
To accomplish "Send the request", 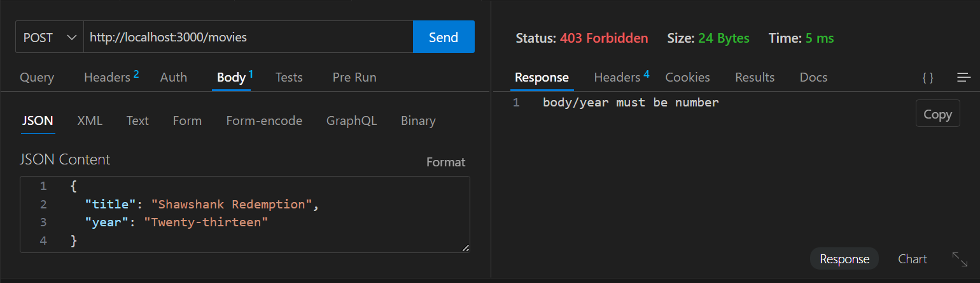I will click(444, 37).
